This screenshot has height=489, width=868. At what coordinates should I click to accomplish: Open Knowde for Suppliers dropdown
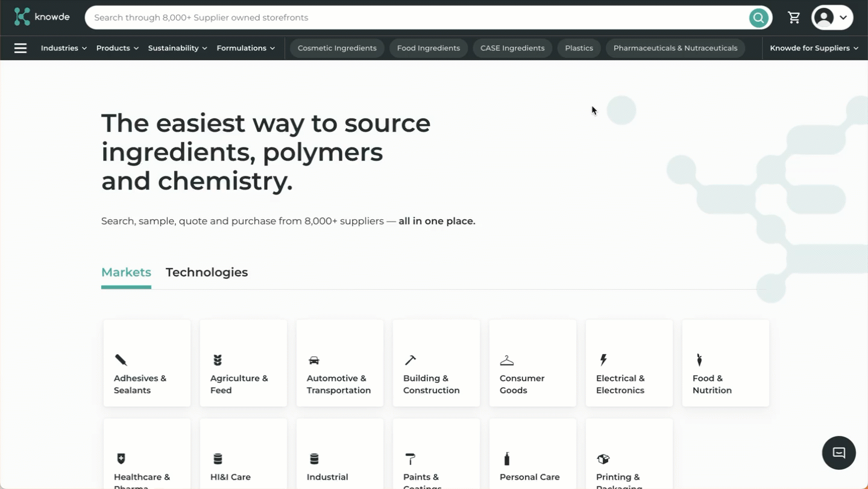[x=814, y=48]
